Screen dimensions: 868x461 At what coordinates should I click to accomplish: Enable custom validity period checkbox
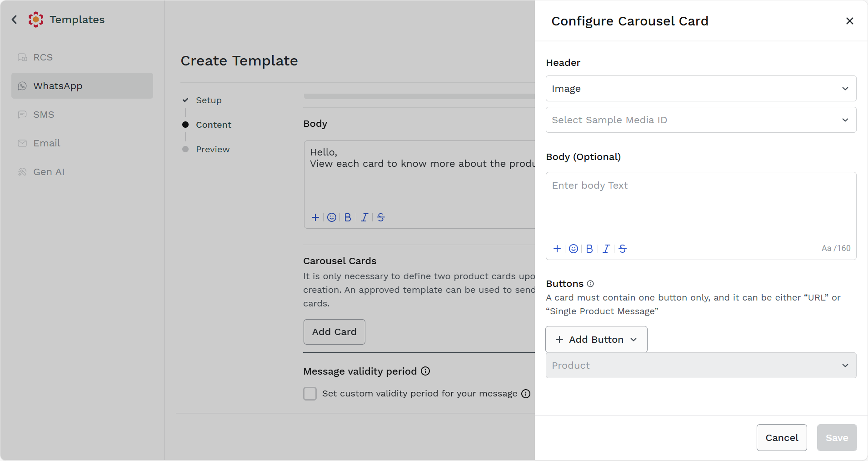310,394
